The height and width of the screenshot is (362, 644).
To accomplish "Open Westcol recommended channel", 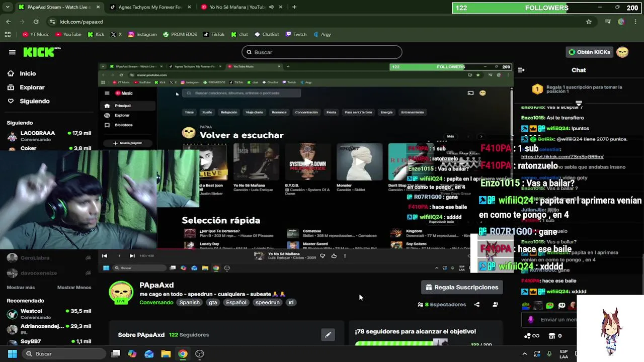I will pos(48,314).
